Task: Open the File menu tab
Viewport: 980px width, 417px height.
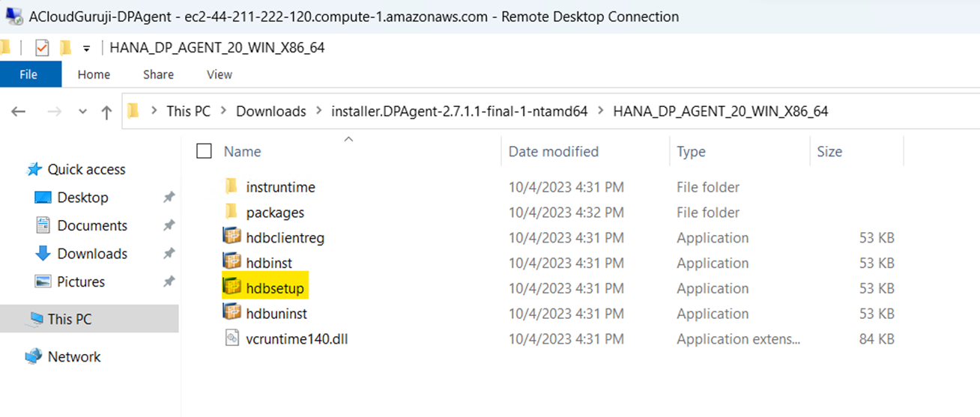Action: tap(29, 74)
